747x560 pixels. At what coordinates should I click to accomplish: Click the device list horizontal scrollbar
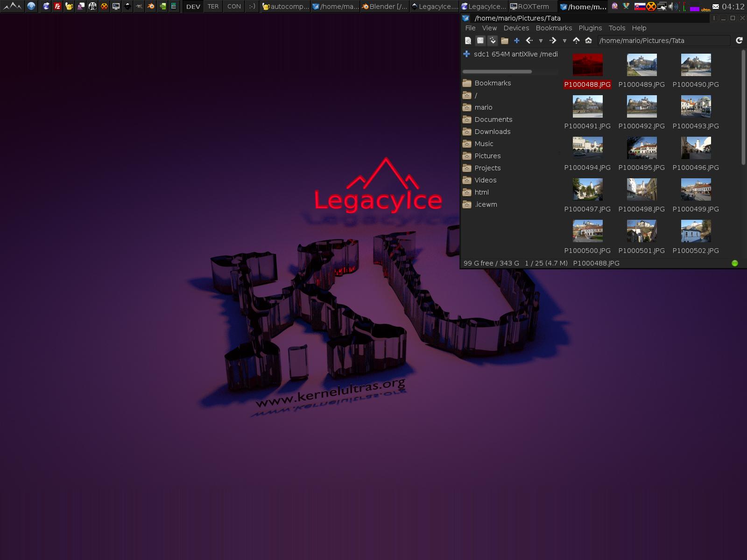(x=497, y=71)
